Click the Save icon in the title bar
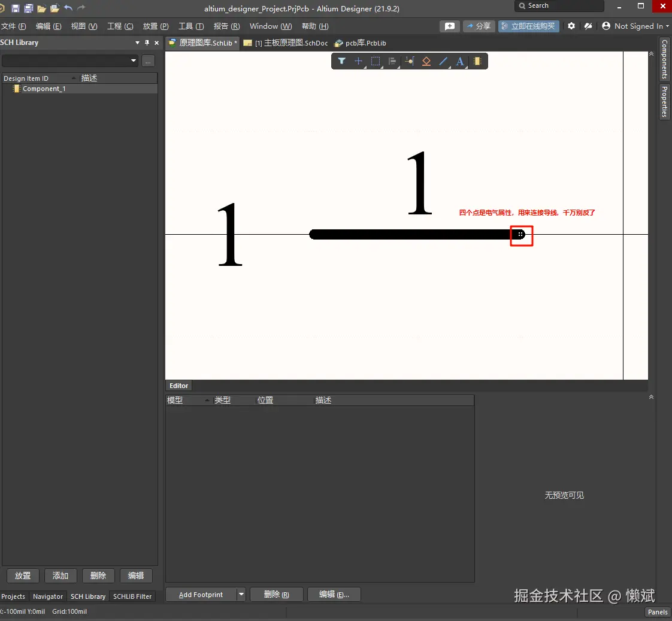 (x=16, y=8)
